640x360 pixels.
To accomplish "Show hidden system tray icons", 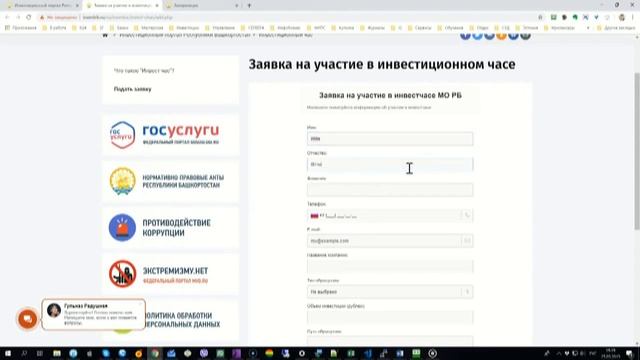I will (558, 353).
